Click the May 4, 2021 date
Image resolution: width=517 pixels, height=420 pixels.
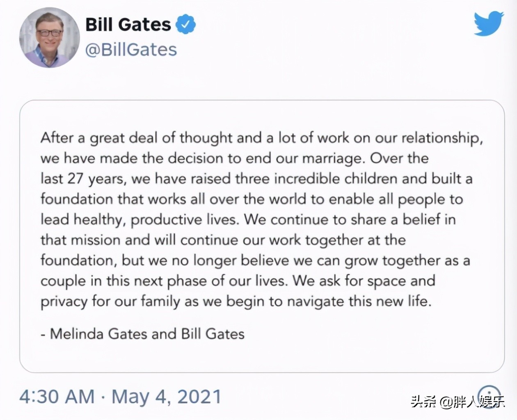click(x=166, y=397)
